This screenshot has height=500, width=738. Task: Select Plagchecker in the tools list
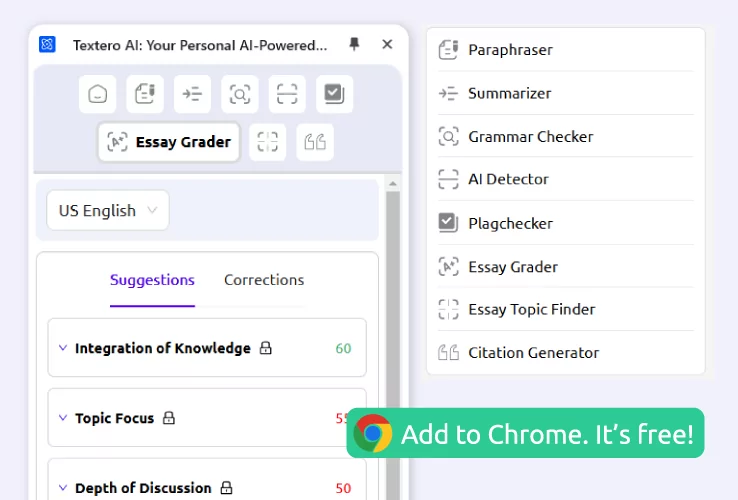[566, 223]
